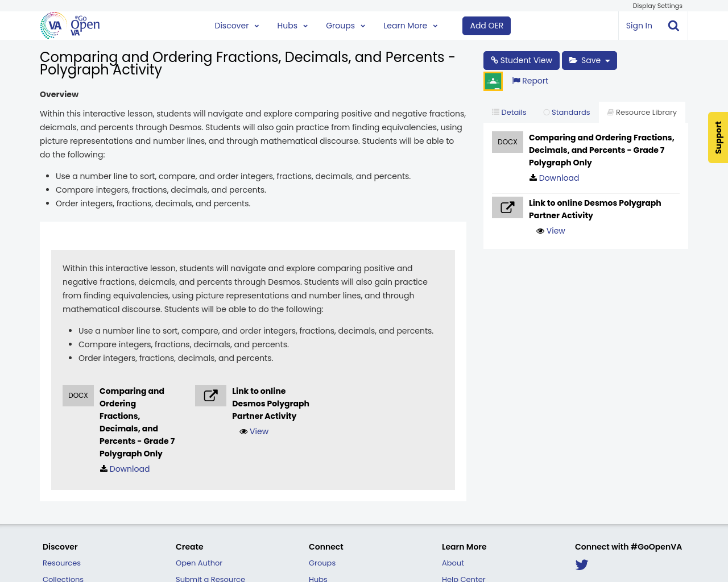This screenshot has width=728, height=582.
Task: Click the DOCX file icon in Resource Library
Action: [x=507, y=142]
